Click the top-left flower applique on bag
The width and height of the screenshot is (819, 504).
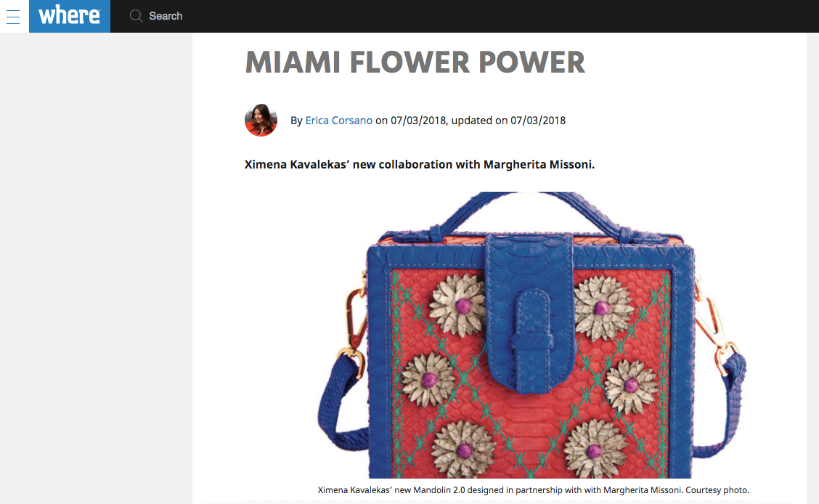pos(459,306)
